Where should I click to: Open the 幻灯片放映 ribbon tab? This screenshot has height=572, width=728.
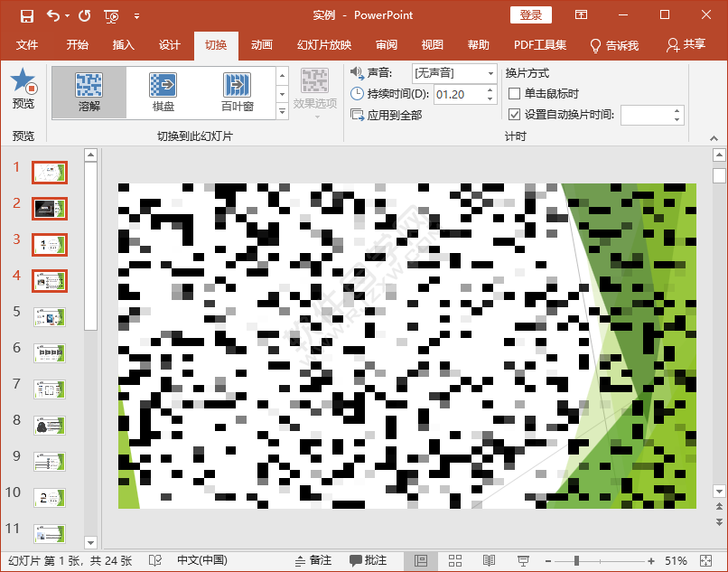tap(324, 45)
